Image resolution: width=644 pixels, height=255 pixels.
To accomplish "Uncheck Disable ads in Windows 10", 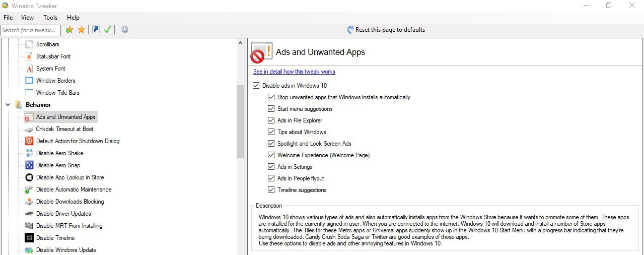I will tap(256, 86).
